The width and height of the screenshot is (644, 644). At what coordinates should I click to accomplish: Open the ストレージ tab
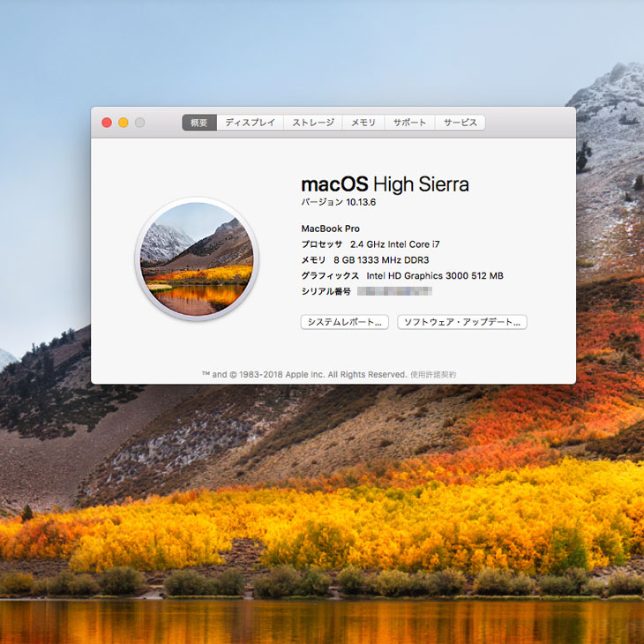tap(313, 123)
